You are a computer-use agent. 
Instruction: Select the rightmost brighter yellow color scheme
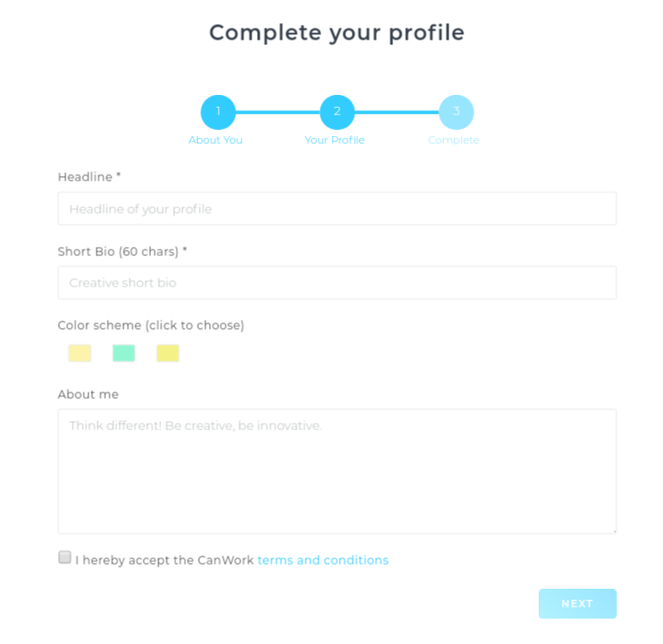point(168,353)
